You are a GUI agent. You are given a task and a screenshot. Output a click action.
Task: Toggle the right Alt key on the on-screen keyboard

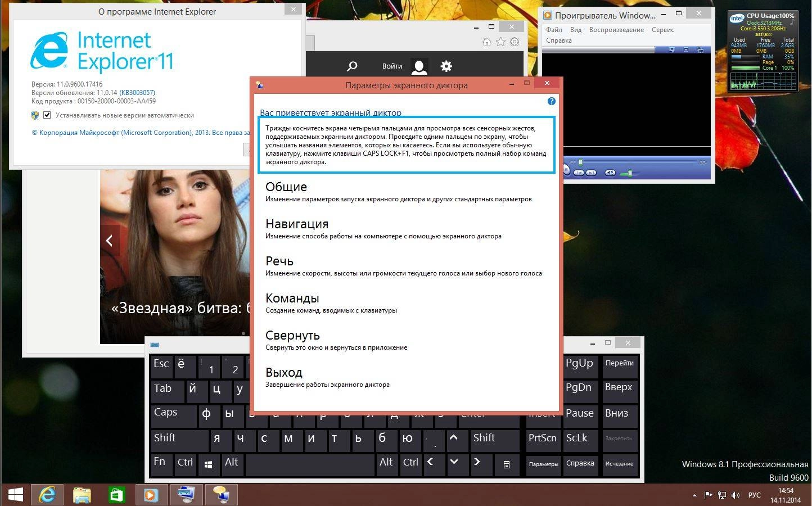pos(387,465)
